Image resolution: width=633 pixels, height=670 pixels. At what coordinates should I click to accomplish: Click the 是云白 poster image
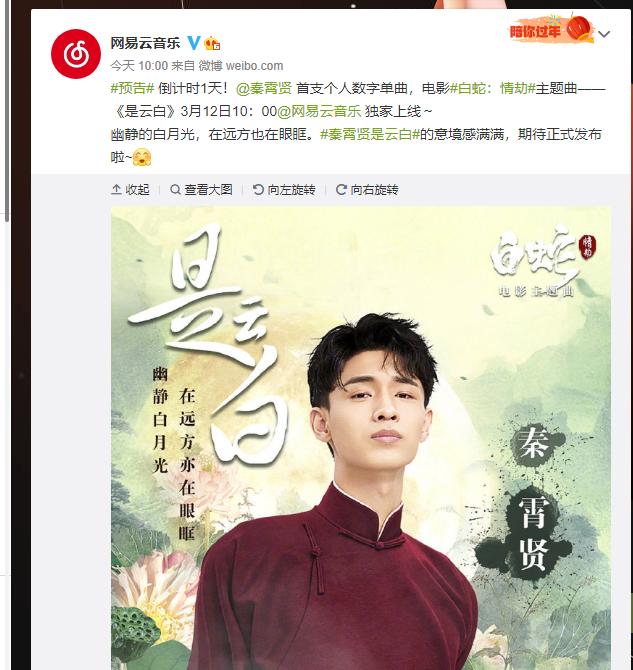pyautogui.click(x=361, y=438)
